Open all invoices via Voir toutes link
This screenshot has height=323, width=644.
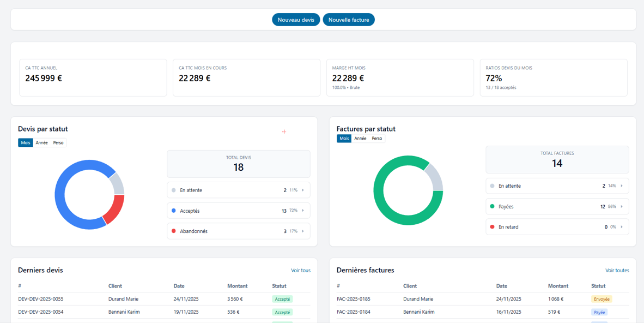[616, 270]
